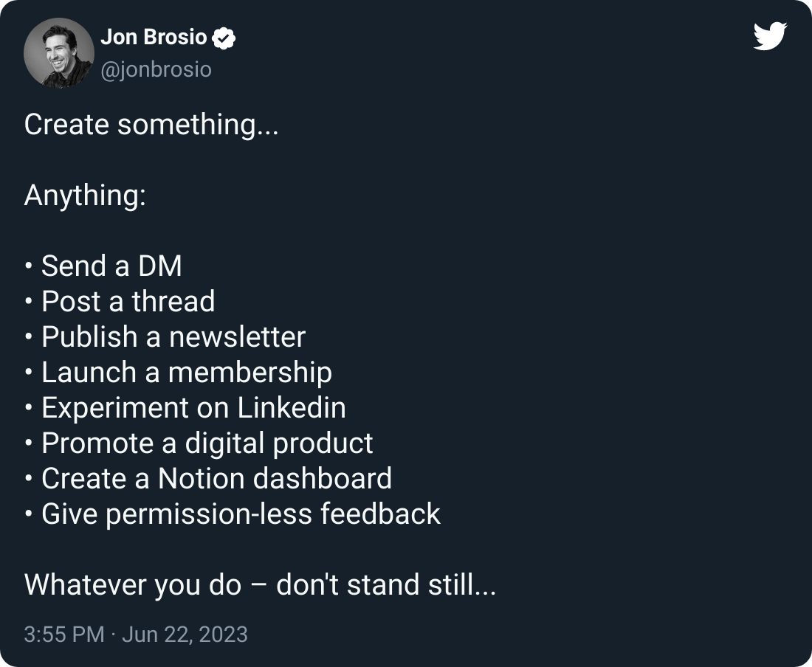Click the 'Launch a membership' bullet
This screenshot has width=812, height=667.
coord(178,373)
